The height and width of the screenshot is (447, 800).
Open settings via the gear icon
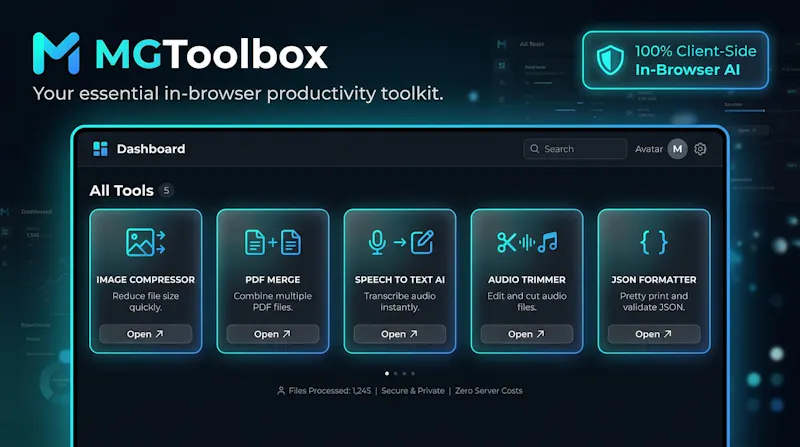[700, 148]
